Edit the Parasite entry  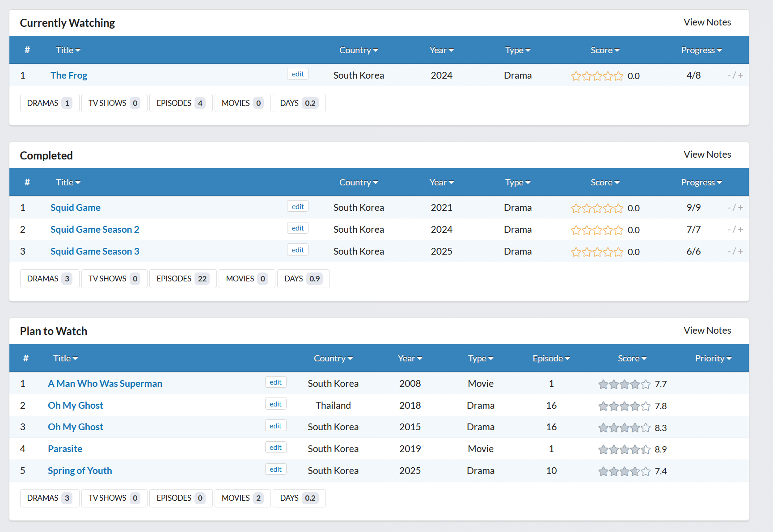pyautogui.click(x=276, y=448)
